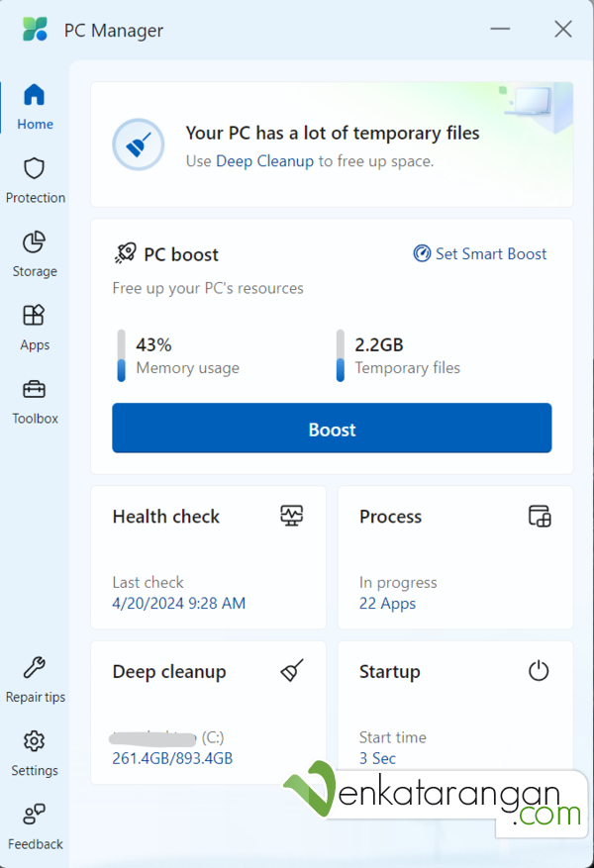Select the Repair tips label
Viewport: 594px width, 868px height.
coord(36,697)
